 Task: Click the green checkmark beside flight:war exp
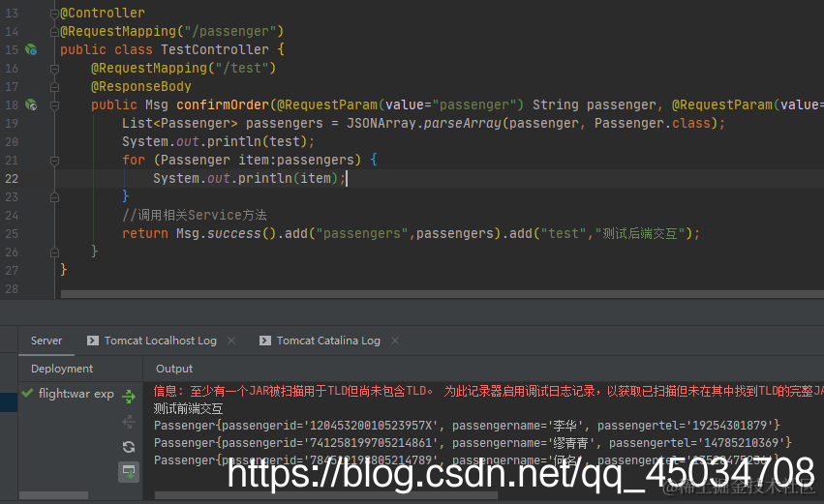[x=27, y=393]
